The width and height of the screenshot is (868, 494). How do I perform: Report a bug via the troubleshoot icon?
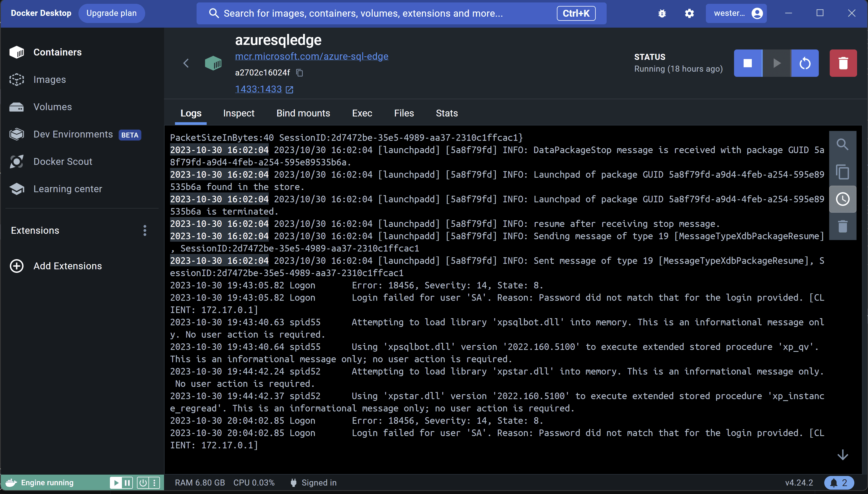(662, 13)
